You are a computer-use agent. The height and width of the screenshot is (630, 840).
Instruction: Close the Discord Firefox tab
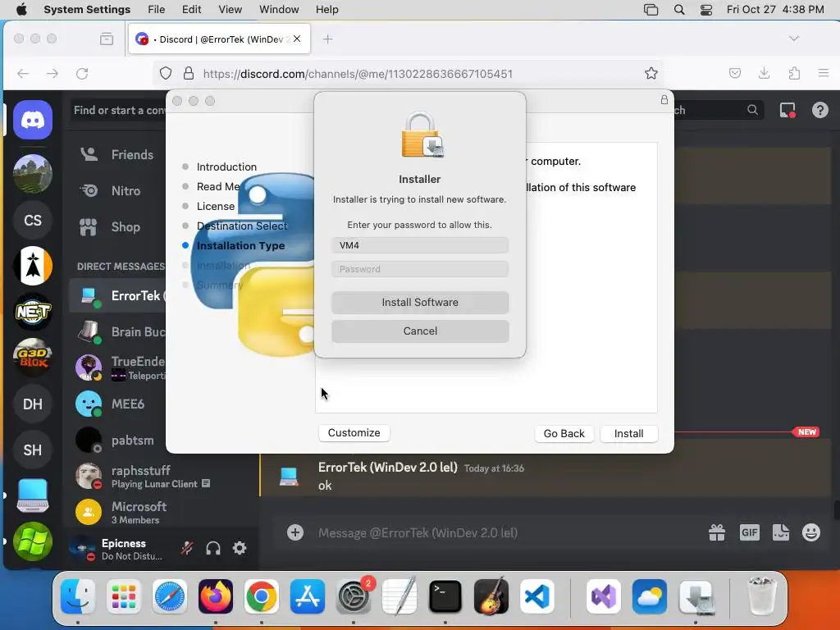point(297,39)
